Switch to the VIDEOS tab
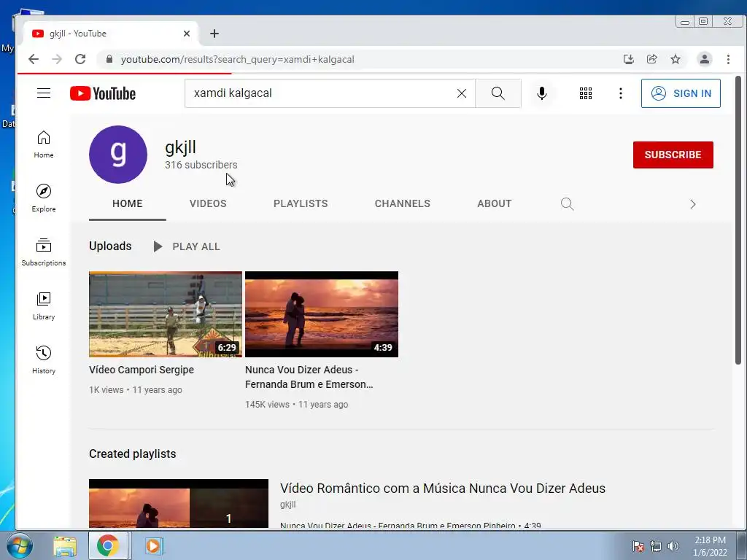Viewport: 747px width, 560px height. pos(208,204)
